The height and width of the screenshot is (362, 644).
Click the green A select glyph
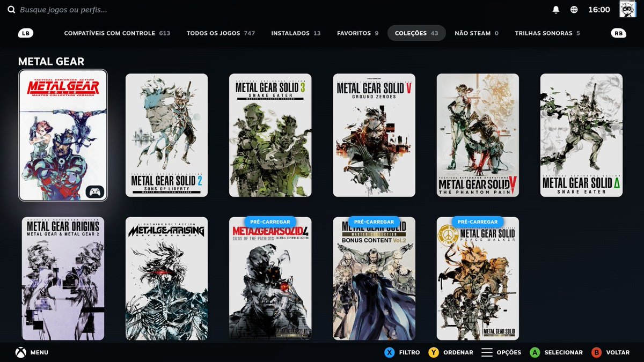click(x=535, y=352)
